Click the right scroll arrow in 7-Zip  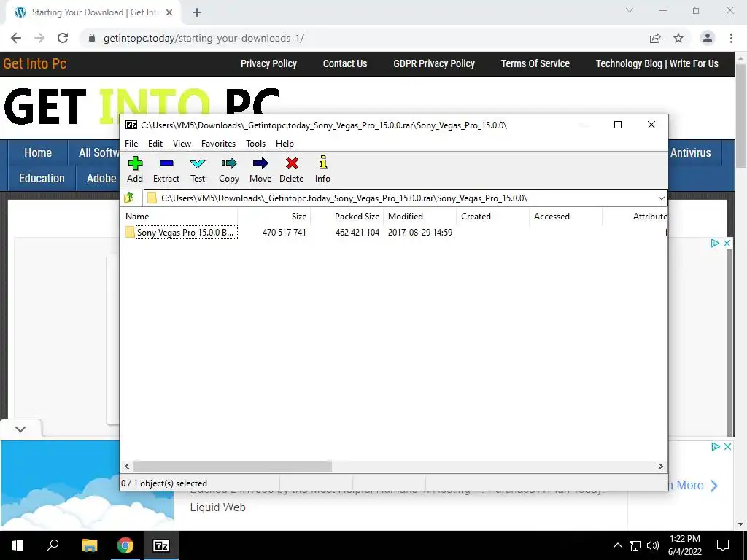[661, 466]
